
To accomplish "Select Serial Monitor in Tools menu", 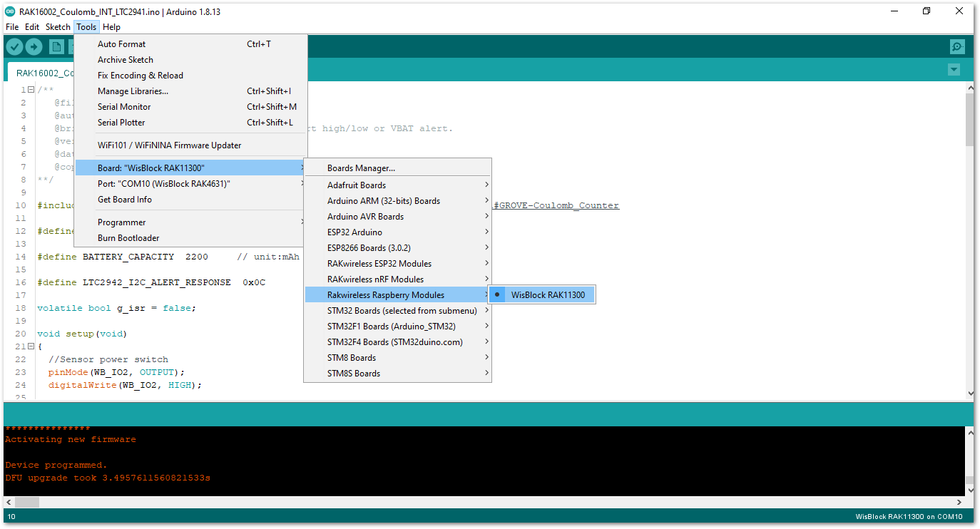I will (191, 107).
